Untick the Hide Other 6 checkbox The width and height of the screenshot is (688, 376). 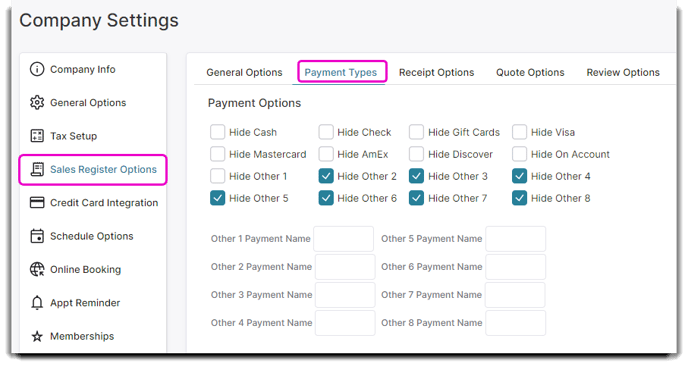tap(326, 198)
